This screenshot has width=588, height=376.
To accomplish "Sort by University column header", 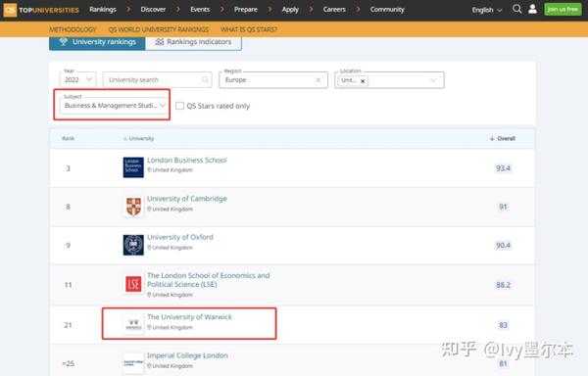I will click(x=139, y=139).
